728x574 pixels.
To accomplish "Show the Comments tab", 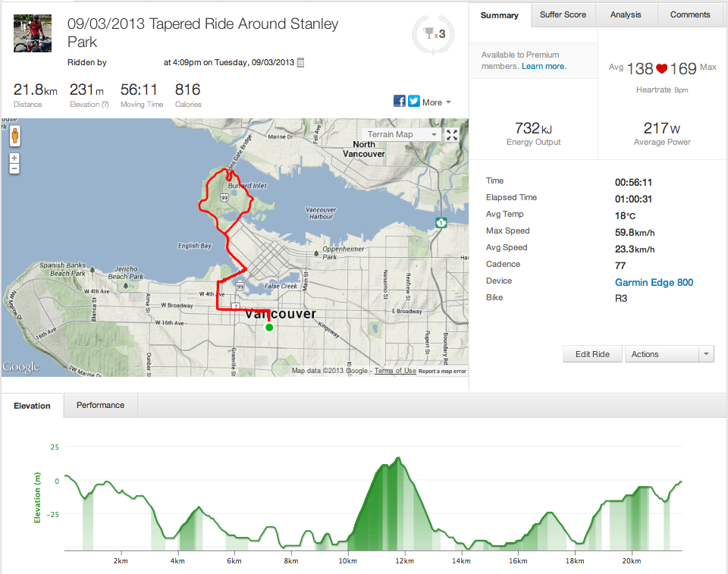I will (x=690, y=14).
